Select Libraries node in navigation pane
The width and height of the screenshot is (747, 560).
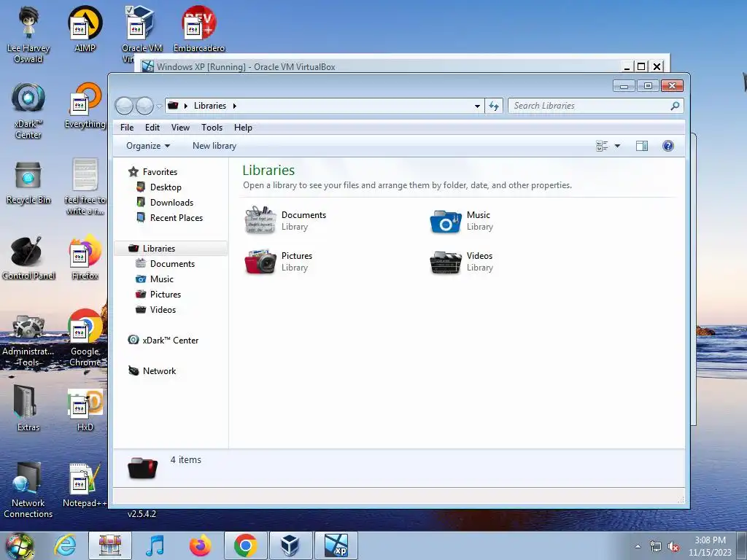pos(171,249)
